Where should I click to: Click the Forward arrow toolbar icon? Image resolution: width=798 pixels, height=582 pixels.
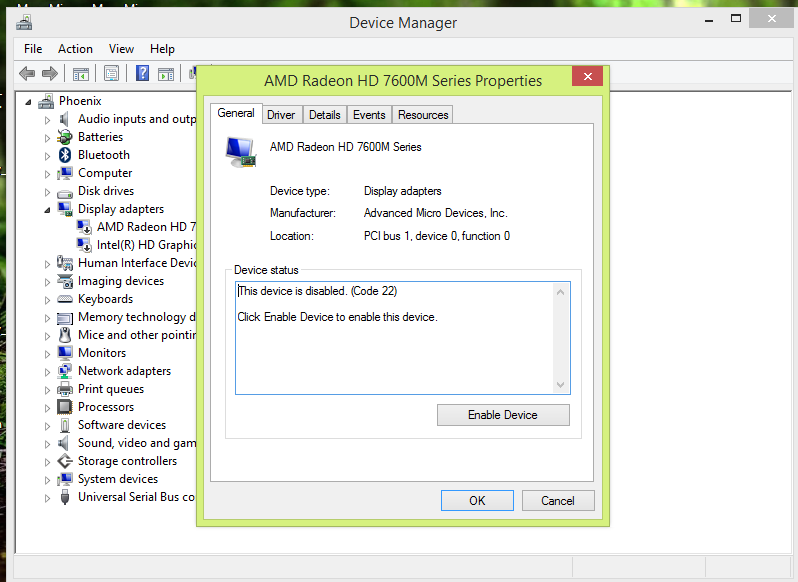[x=49, y=74]
